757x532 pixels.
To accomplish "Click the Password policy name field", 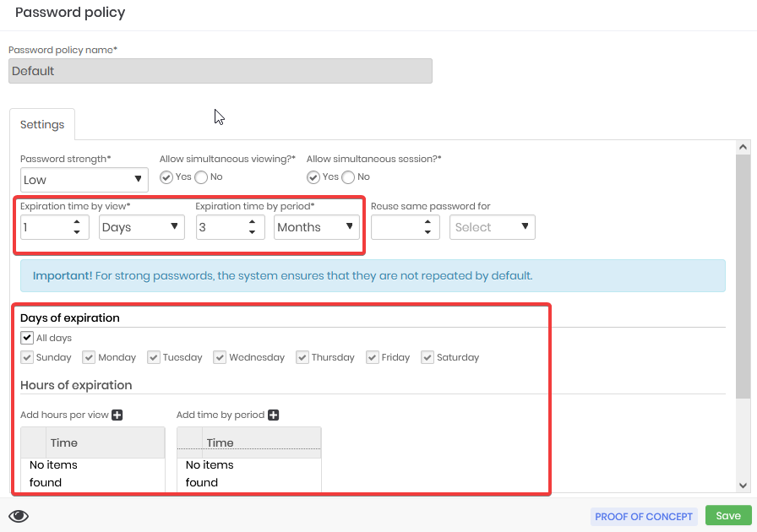I will [221, 71].
